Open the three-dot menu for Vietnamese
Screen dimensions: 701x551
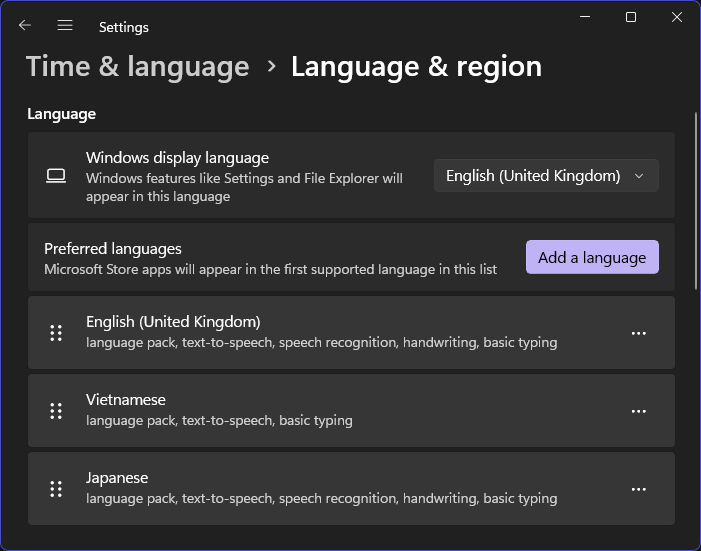(x=638, y=411)
